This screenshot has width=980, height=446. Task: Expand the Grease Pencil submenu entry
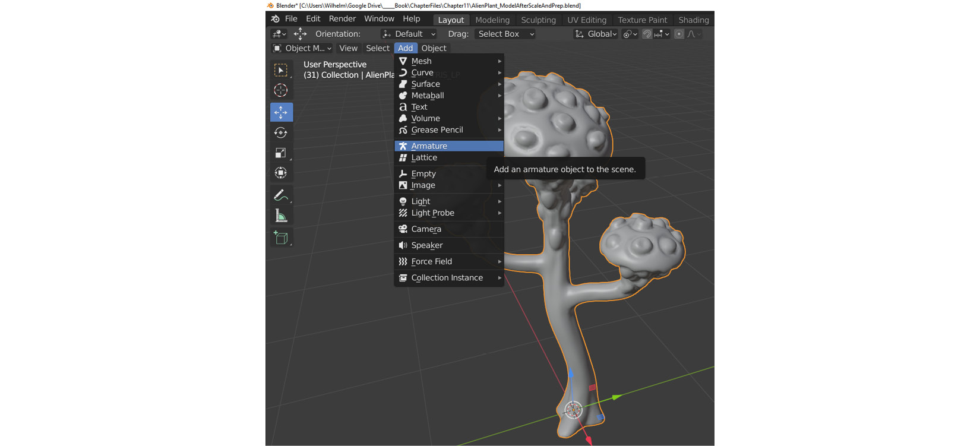tap(449, 129)
